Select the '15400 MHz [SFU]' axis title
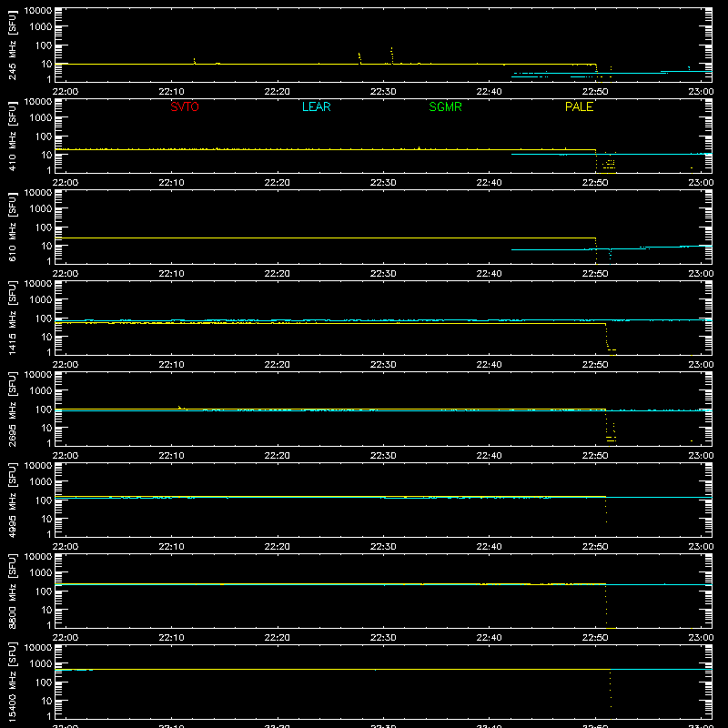Image resolution: width=728 pixels, height=728 pixels. 12,682
